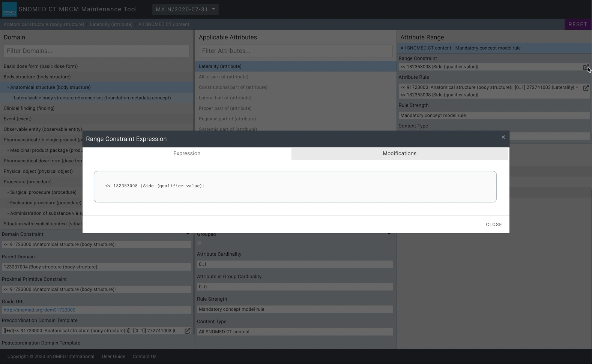Switch to the Expression tab
The height and width of the screenshot is (364, 592).
(x=187, y=153)
